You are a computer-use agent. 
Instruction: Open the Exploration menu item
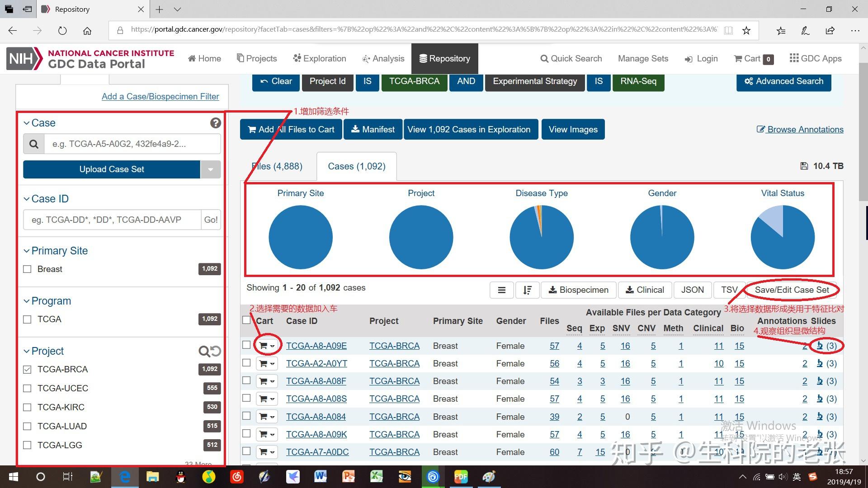(x=320, y=58)
